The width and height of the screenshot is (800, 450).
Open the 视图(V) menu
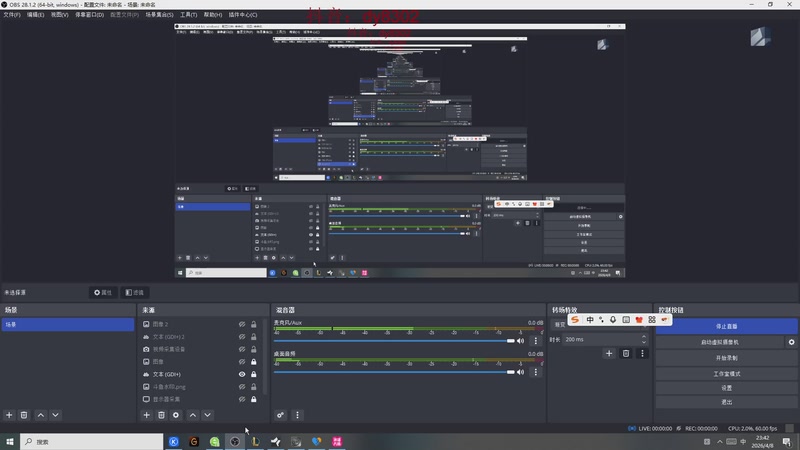59,15
